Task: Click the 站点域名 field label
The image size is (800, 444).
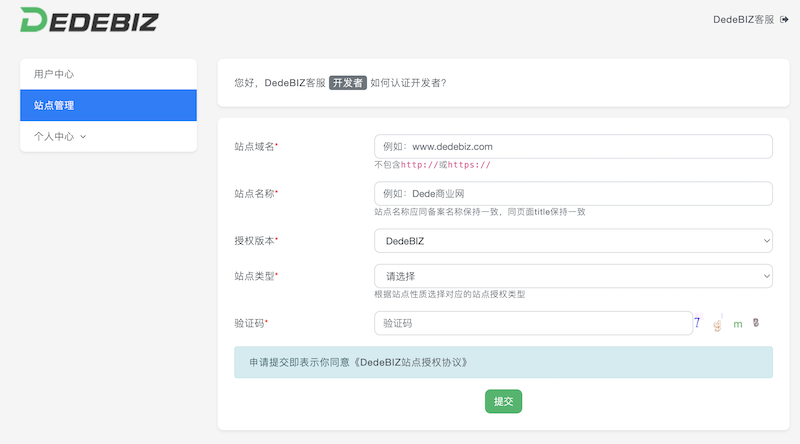Action: point(254,146)
